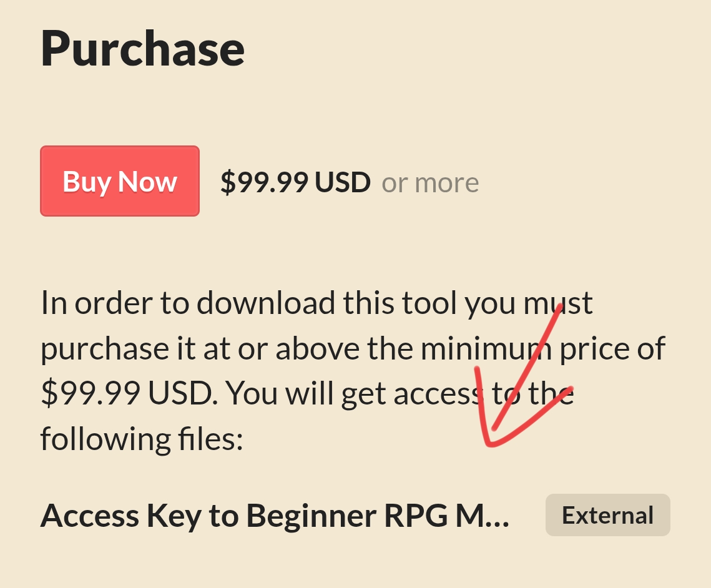Click the word "Beginner" in the file name
Screen dimensions: 711x588
pyautogui.click(x=311, y=516)
